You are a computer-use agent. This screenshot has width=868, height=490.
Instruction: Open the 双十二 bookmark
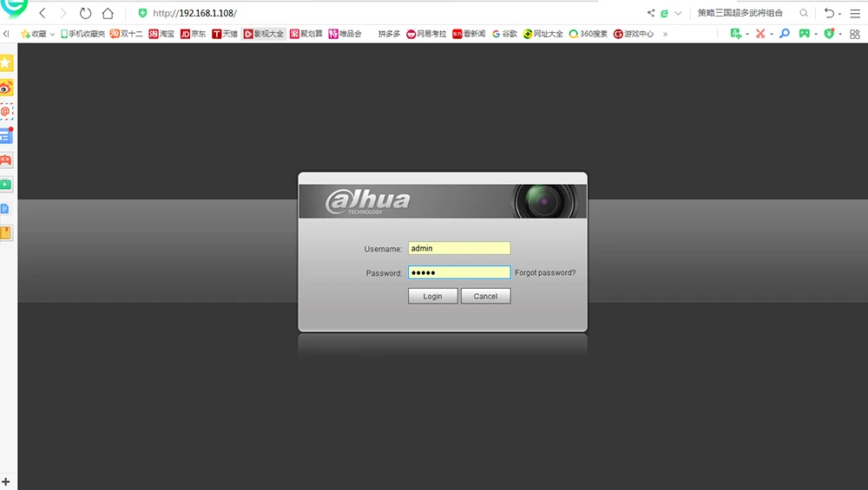126,34
